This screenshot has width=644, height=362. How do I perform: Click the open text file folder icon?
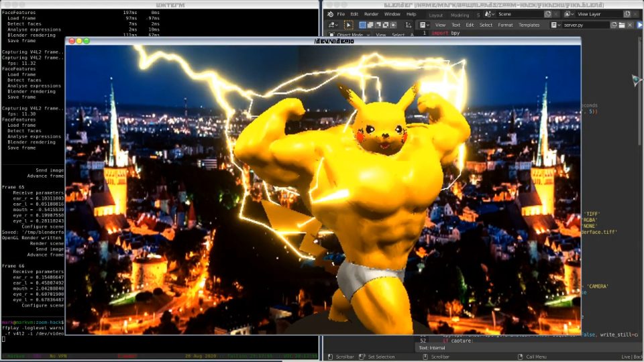coord(622,25)
